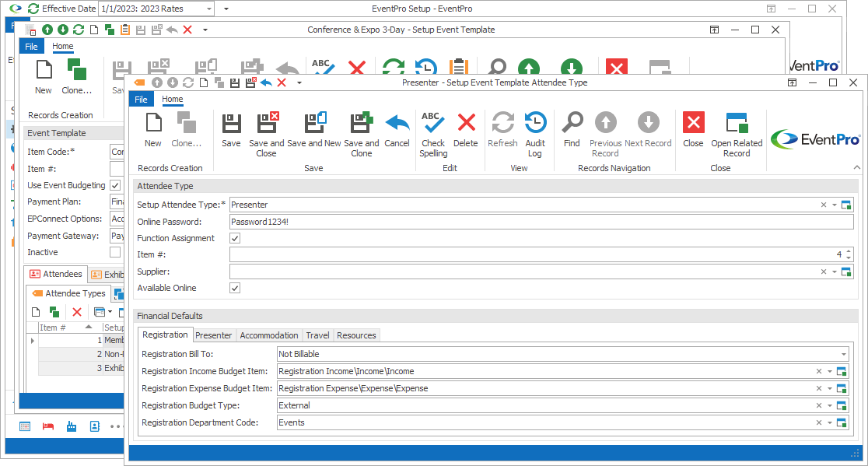Click orange clipboard icon in Event Template title bar
The width and height of the screenshot is (868, 466).
(x=125, y=30)
